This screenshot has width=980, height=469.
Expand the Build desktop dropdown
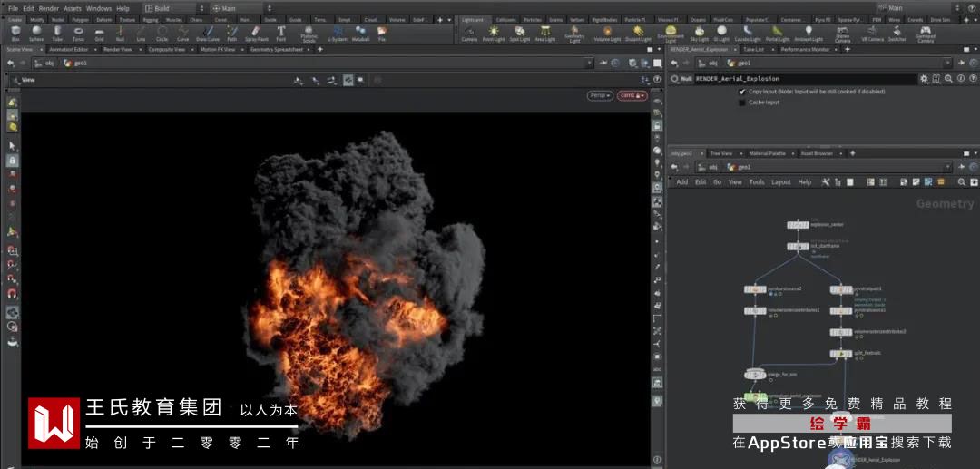click(x=174, y=8)
